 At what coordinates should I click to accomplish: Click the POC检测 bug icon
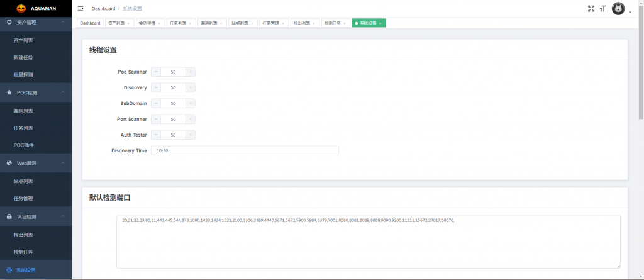9,93
